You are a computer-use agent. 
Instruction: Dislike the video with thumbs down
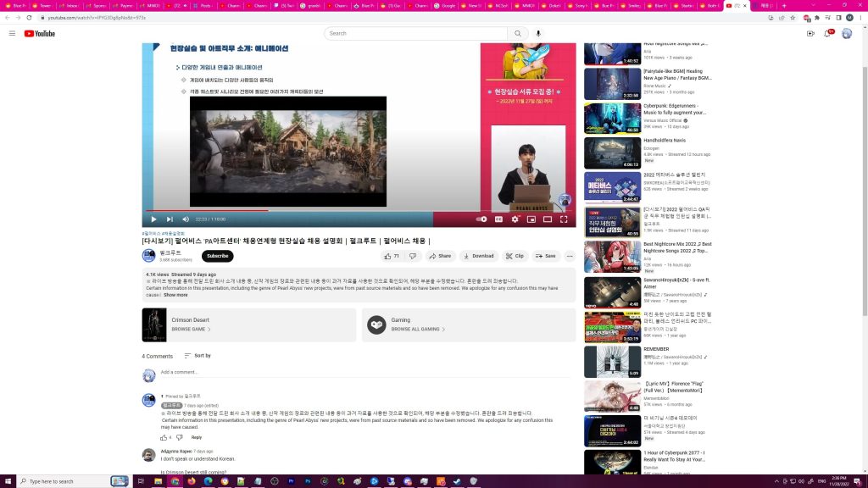click(x=413, y=256)
